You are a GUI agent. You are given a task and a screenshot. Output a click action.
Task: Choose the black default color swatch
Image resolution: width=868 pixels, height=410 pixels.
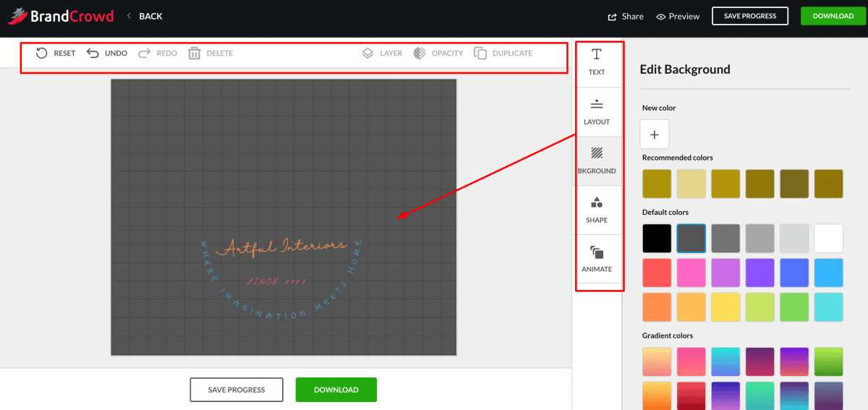coord(657,239)
